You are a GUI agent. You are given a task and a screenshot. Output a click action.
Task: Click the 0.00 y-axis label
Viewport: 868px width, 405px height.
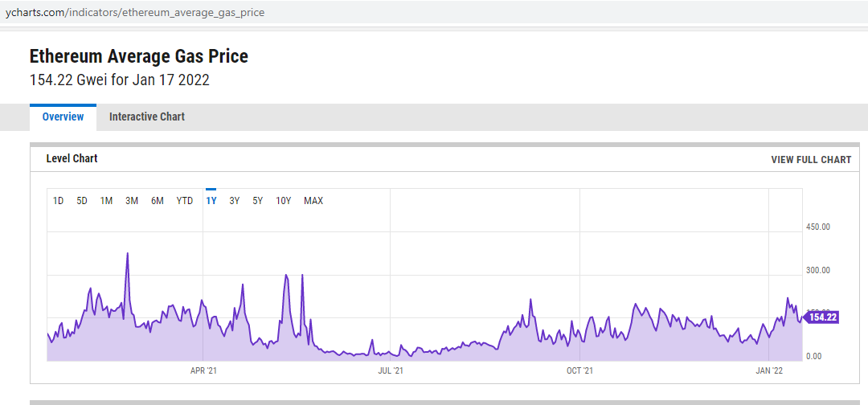coord(813,356)
